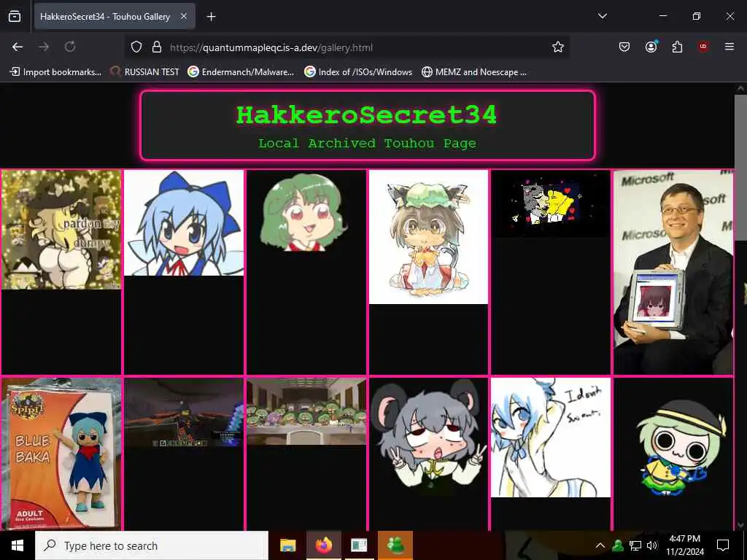
Task: Click the Type here to search box
Action: pos(152,545)
